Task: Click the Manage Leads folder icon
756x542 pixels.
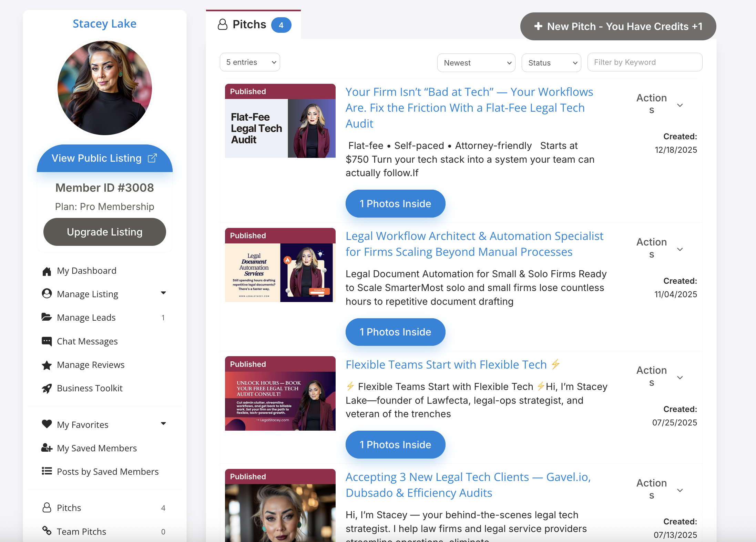Action: coord(47,317)
